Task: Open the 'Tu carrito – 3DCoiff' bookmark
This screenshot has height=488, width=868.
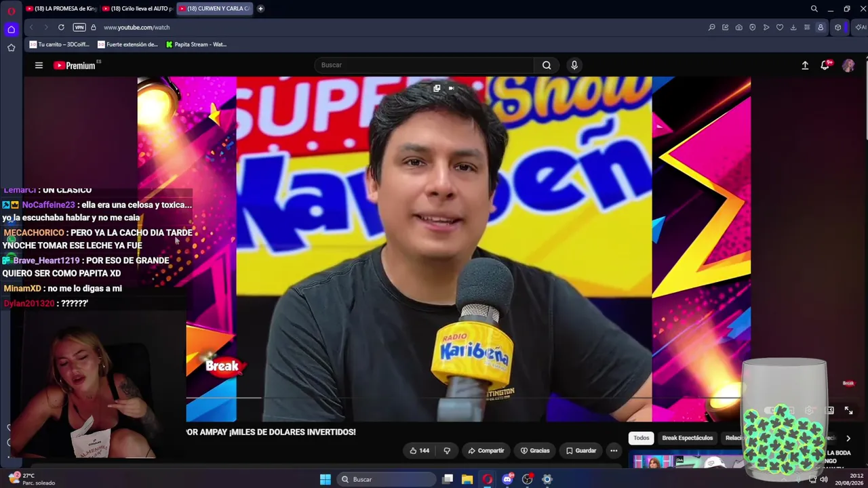Action: pyautogui.click(x=60, y=45)
